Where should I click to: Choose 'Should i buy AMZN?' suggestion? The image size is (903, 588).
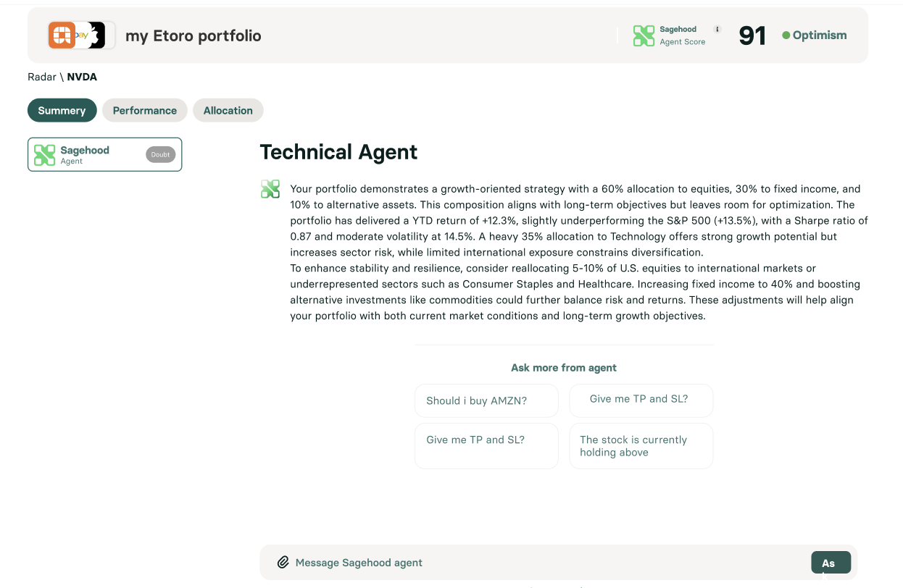click(487, 400)
